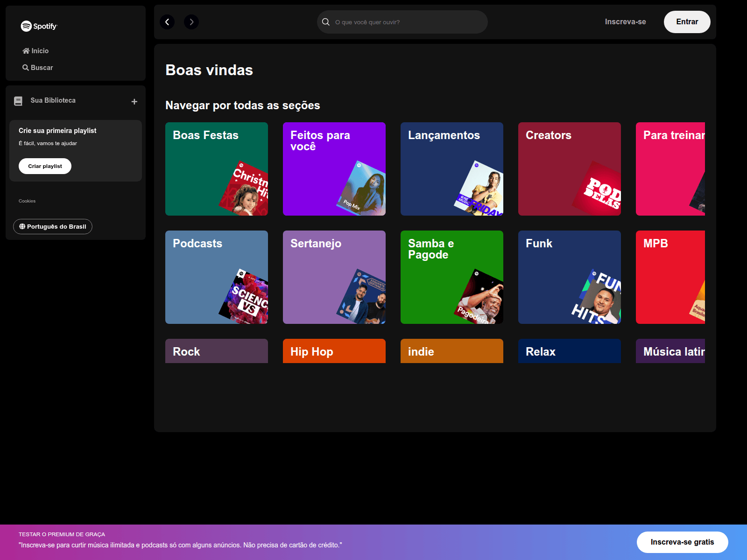The width and height of the screenshot is (747, 560).
Task: Click the Spotify logo in sidebar
Action: pyautogui.click(x=39, y=26)
